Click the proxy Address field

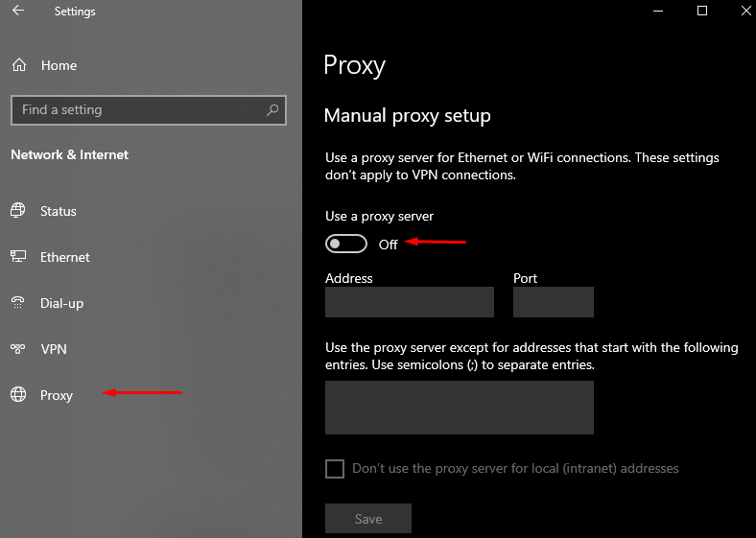(410, 302)
